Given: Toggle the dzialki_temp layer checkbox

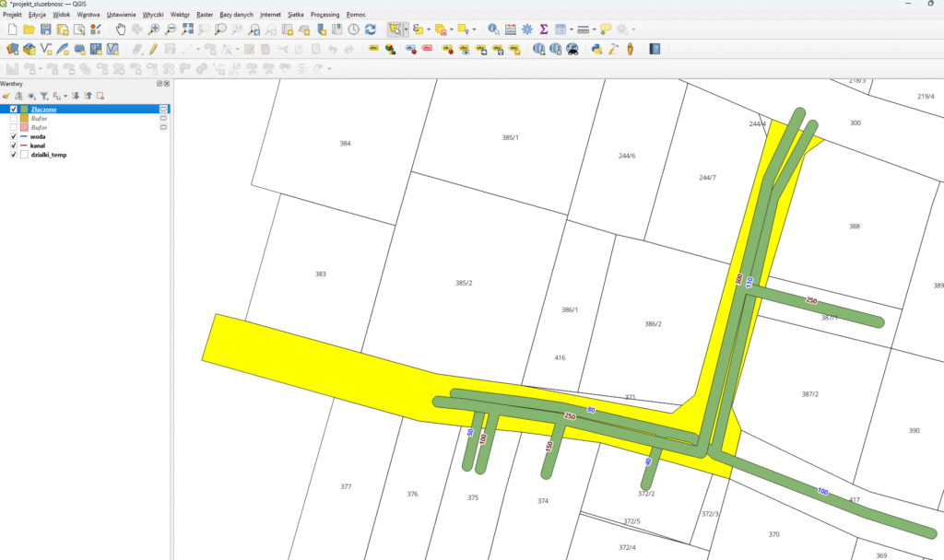Looking at the screenshot, I should point(13,155).
